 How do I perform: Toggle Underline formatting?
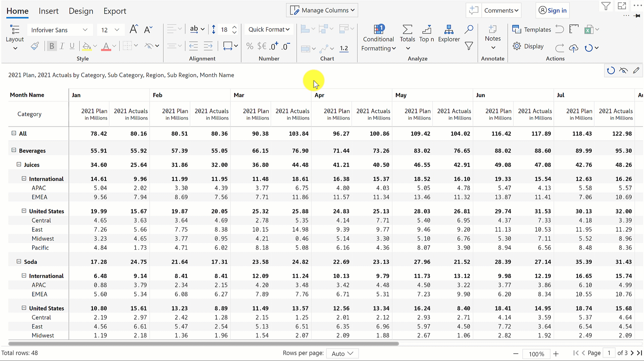[72, 46]
